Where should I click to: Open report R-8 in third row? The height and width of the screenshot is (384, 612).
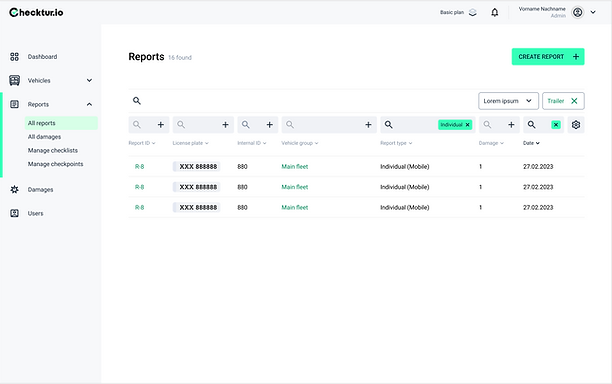(x=139, y=207)
